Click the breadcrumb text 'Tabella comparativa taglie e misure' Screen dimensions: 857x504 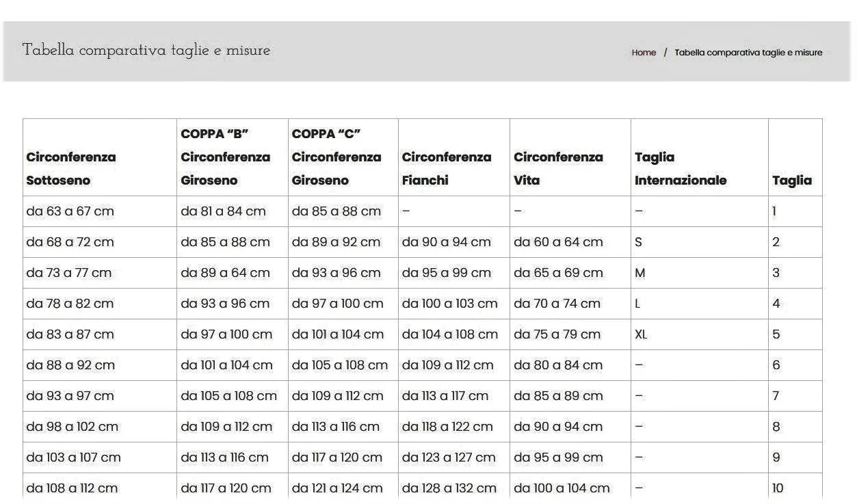[x=748, y=53]
